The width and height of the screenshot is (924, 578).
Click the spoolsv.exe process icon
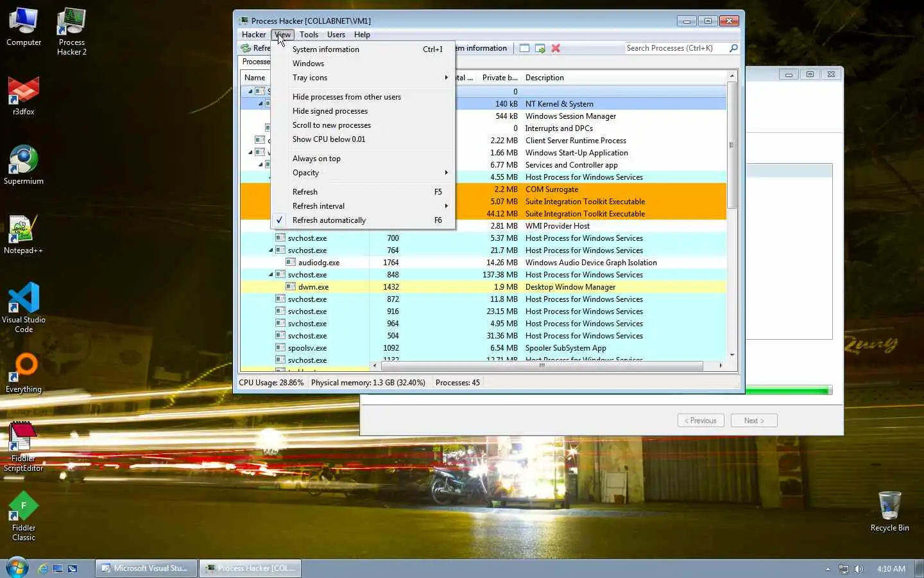click(x=280, y=347)
